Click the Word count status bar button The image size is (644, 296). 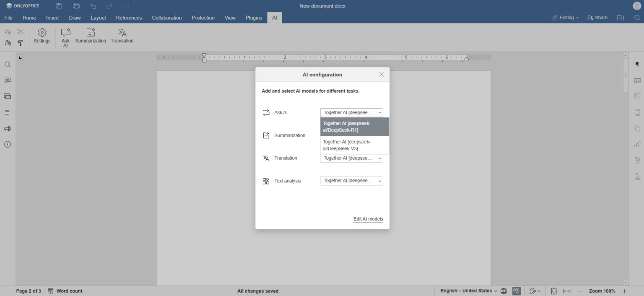click(65, 291)
